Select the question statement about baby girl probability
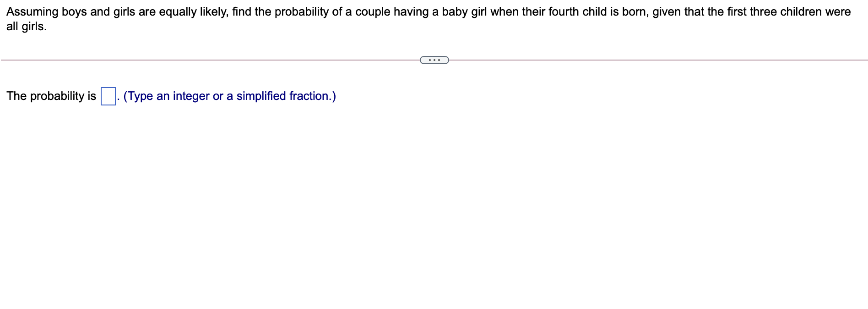Image resolution: width=868 pixels, height=309 pixels. [366, 12]
